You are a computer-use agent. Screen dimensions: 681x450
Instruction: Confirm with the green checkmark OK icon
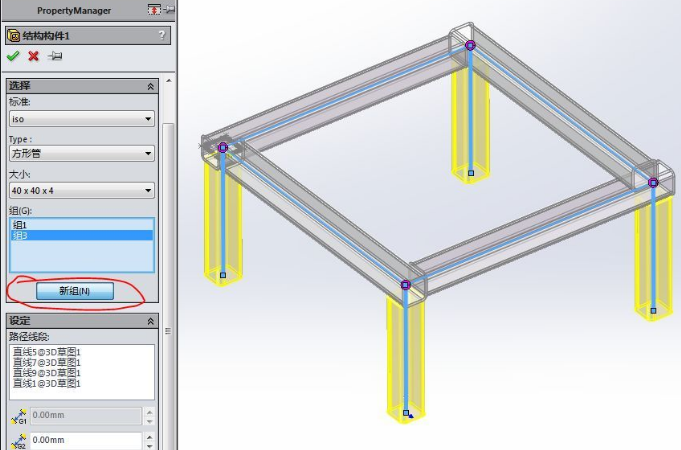13,56
